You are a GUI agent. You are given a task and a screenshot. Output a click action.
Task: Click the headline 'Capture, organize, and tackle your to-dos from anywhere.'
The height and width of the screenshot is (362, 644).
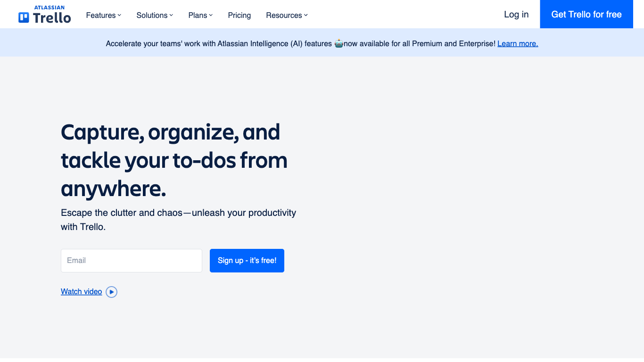pyautogui.click(x=174, y=160)
